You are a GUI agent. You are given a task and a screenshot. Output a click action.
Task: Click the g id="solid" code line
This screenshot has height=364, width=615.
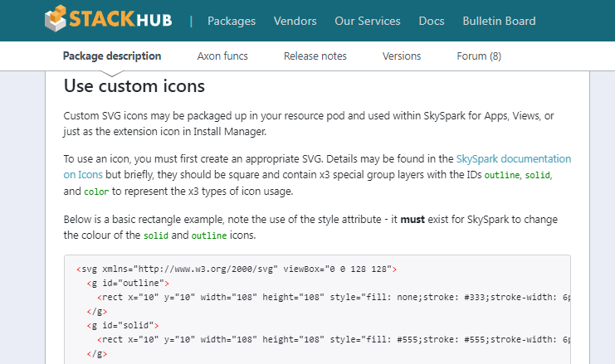[x=123, y=325]
